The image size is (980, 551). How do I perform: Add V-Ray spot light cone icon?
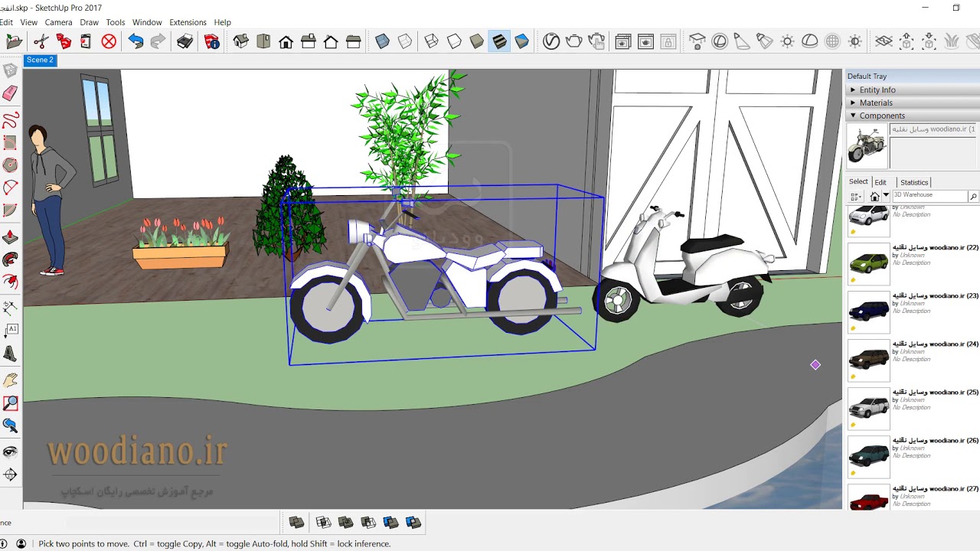742,41
